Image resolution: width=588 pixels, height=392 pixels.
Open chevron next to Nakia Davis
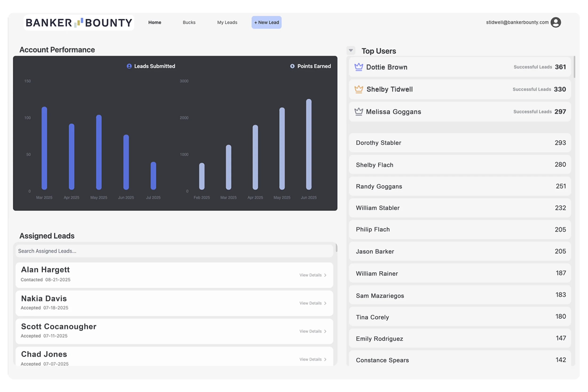(325, 303)
